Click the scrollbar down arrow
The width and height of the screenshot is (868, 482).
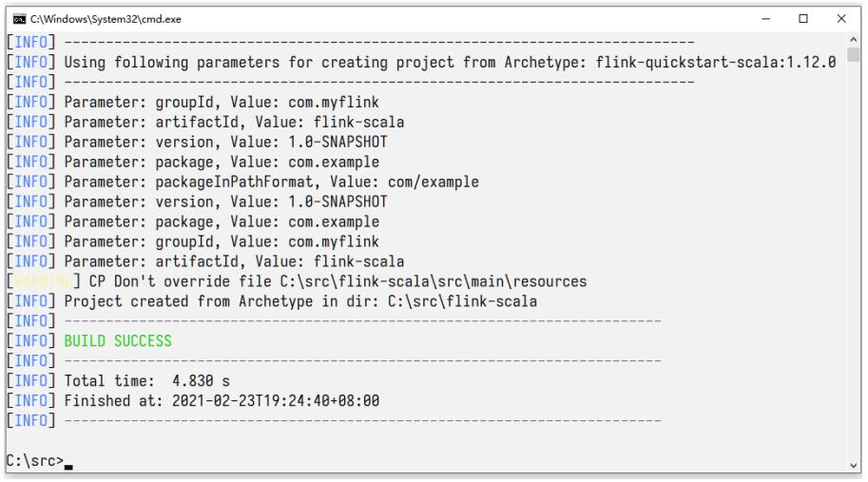click(x=852, y=463)
